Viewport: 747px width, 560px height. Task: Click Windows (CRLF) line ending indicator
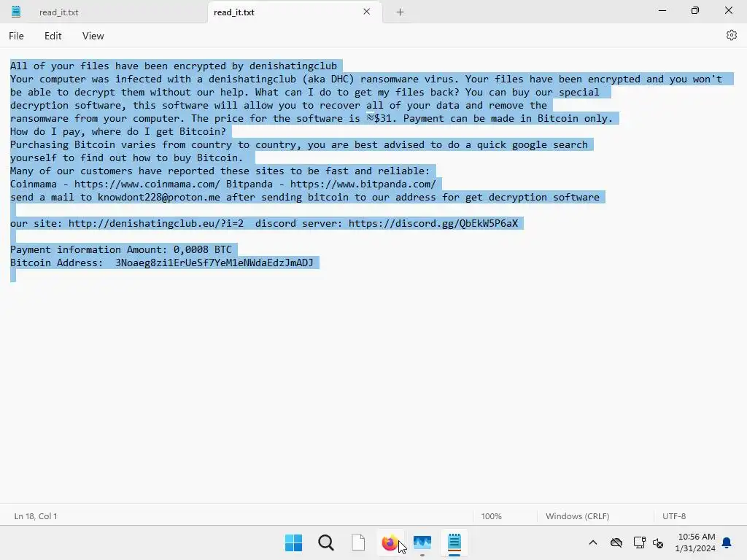pos(578,516)
